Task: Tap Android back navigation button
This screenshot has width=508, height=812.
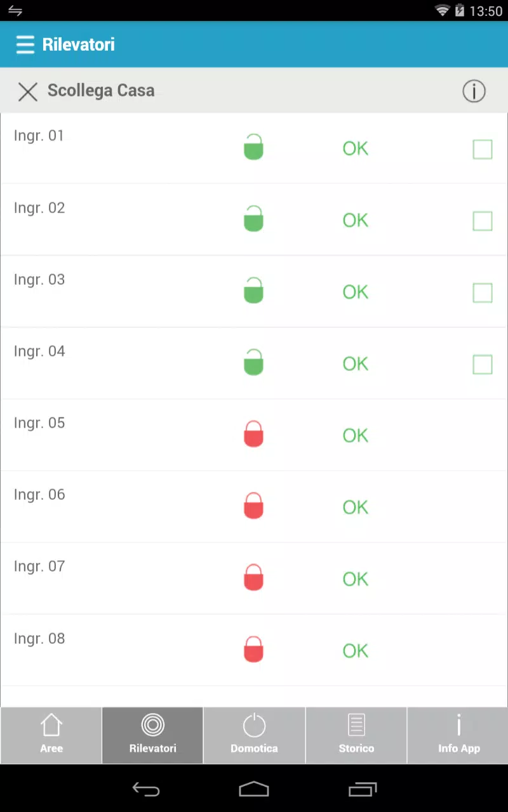Action: click(146, 789)
